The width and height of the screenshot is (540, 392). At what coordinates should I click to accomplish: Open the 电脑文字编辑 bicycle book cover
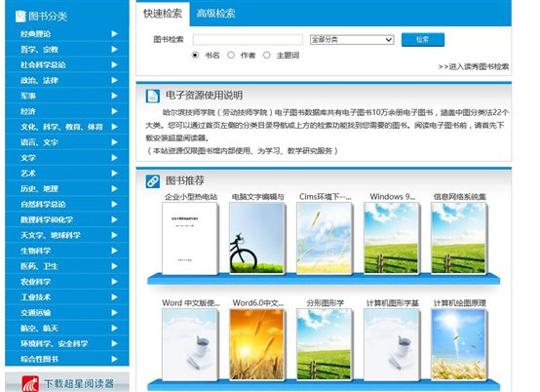coord(257,238)
